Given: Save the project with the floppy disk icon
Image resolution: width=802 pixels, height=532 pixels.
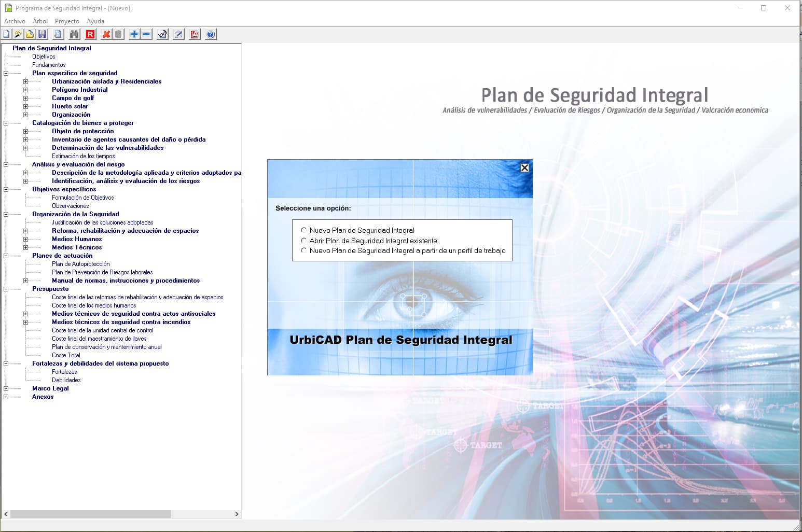Looking at the screenshot, I should (43, 34).
